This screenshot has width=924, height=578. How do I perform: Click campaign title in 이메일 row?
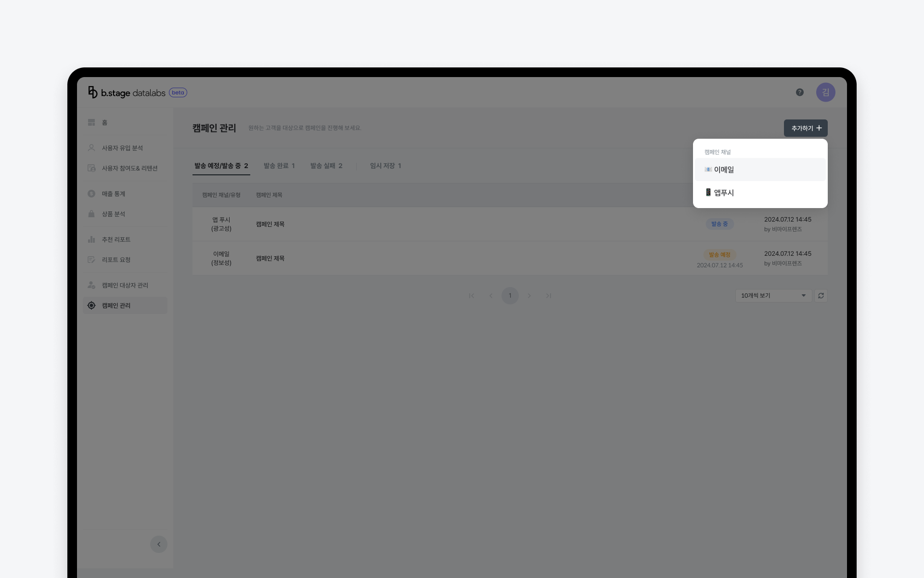[270, 258]
